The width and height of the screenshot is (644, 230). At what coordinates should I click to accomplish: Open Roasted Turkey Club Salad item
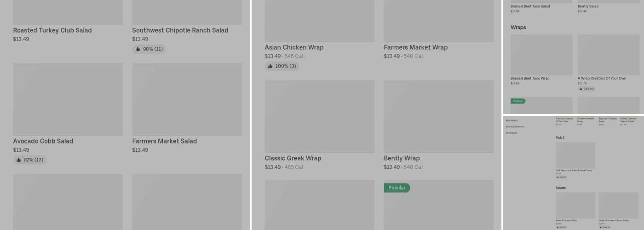point(52,30)
